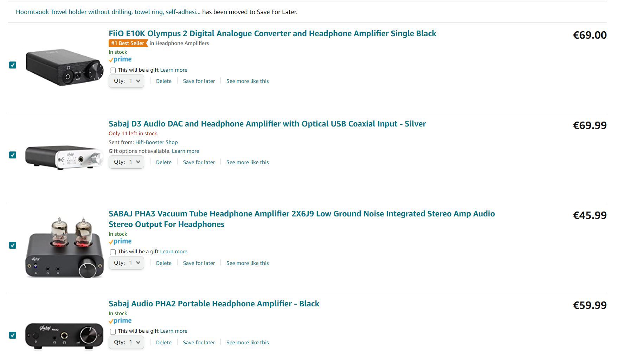Change quantity of Sabaj Audio PHA2
Viewport: 623px width, 364px height.
[x=126, y=343]
